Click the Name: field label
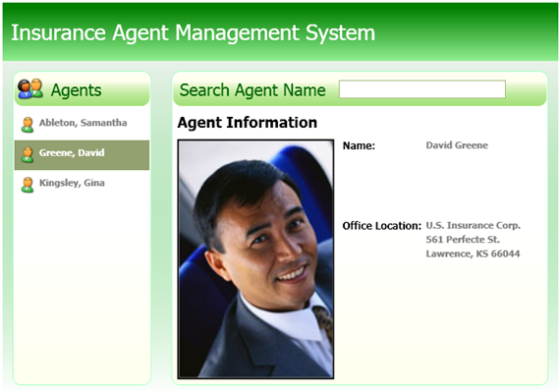The width and height of the screenshot is (560, 392). coord(359,145)
